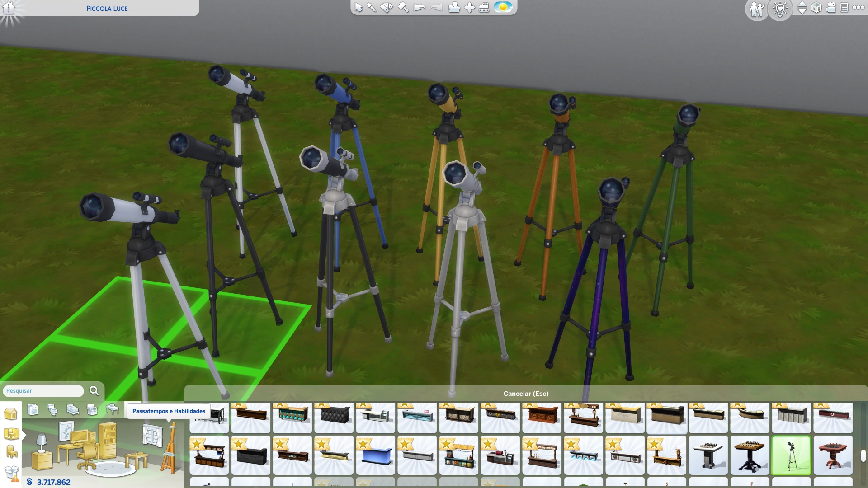The image size is (868, 488).
Task: Choose the design swatch tool
Action: pyautogui.click(x=387, y=7)
